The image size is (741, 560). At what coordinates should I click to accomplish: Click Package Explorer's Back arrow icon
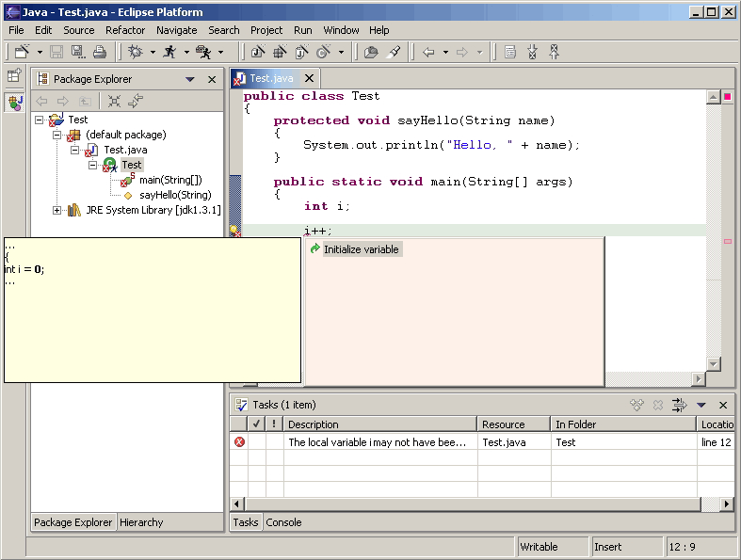(41, 101)
